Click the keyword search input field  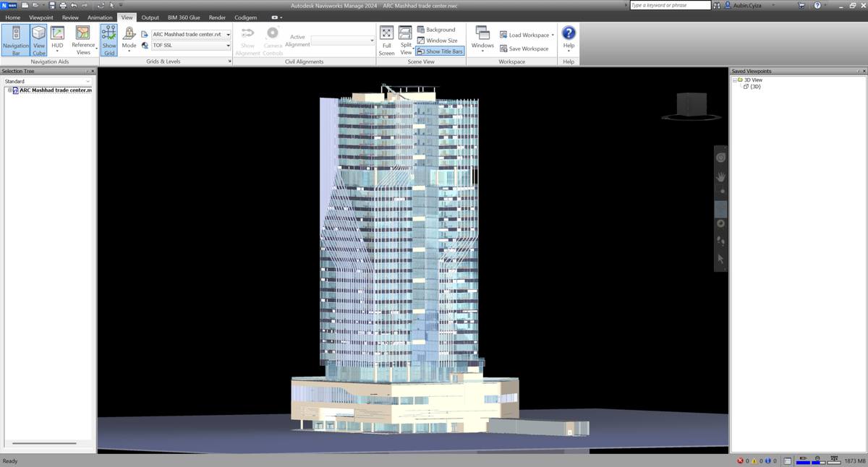670,5
